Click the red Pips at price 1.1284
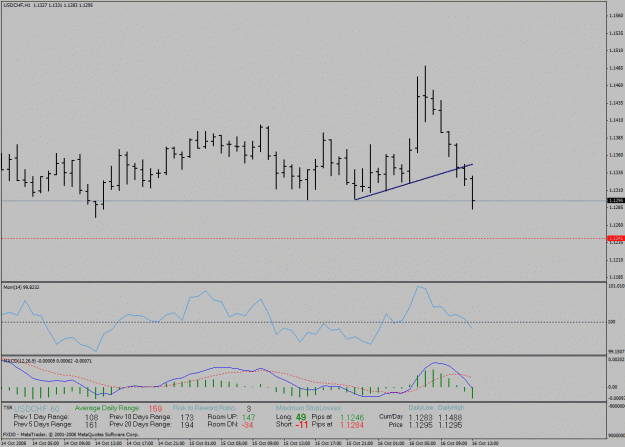The image size is (625, 447). tap(352, 425)
